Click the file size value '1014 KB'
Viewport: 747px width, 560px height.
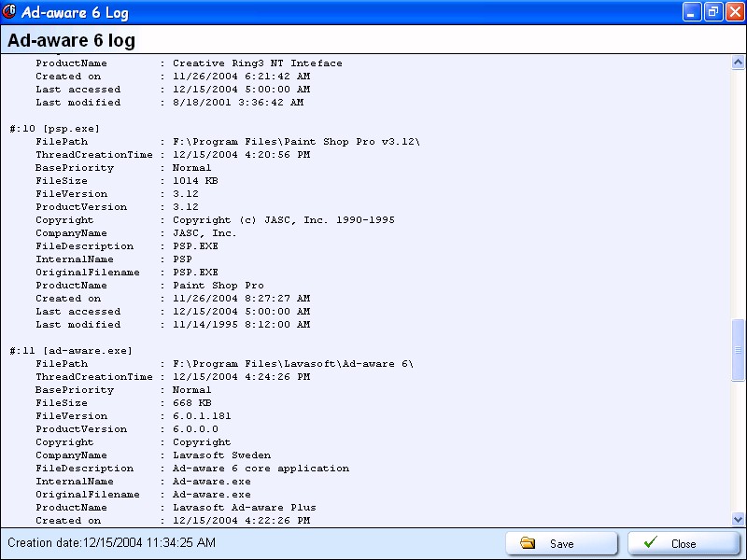click(x=195, y=181)
